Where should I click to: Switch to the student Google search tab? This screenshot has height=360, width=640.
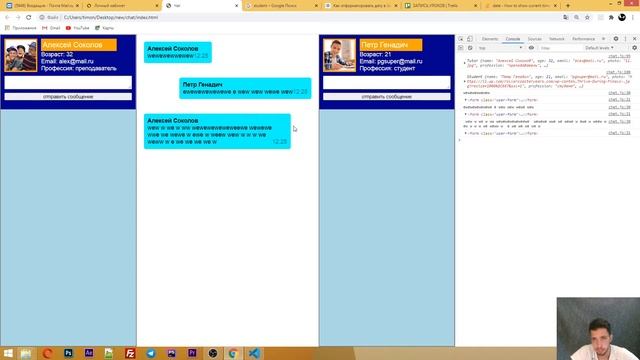[x=281, y=6]
